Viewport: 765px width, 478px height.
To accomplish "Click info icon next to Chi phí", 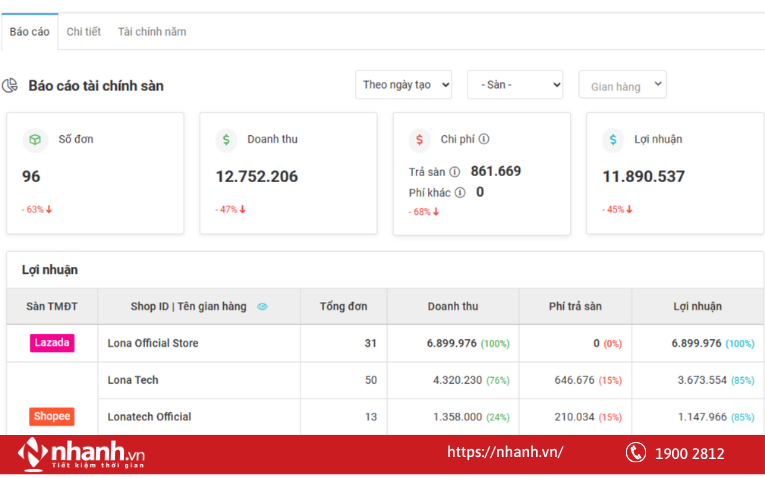I will tap(484, 140).
